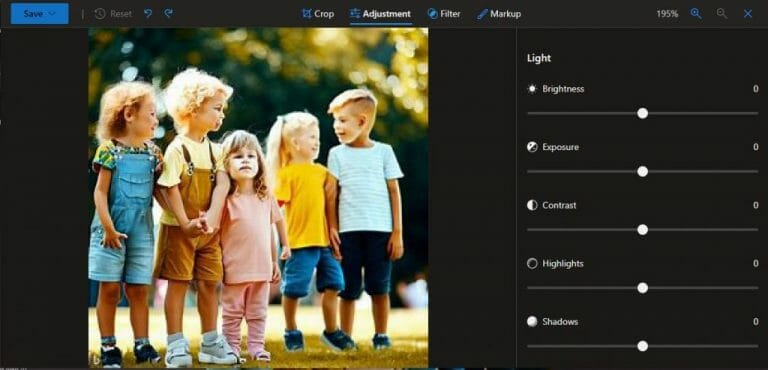Click the 195% zoom level value
Image resolution: width=768 pixels, height=370 pixels.
(x=667, y=14)
